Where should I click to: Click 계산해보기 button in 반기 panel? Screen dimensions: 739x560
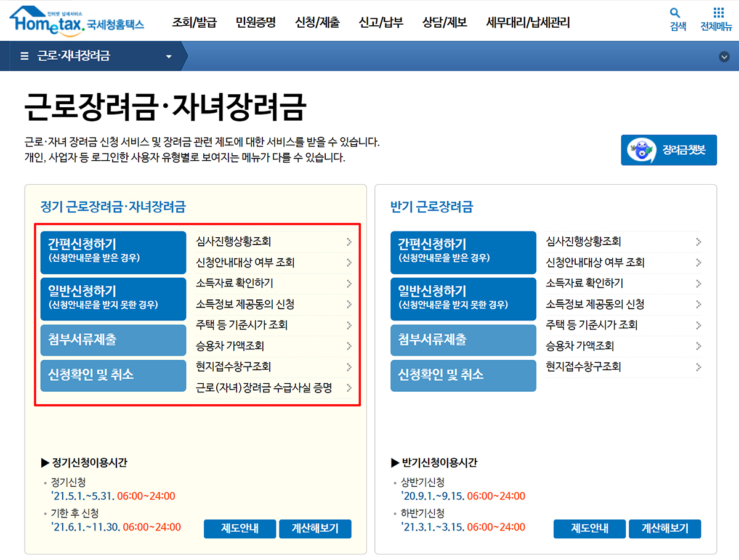tap(665, 529)
